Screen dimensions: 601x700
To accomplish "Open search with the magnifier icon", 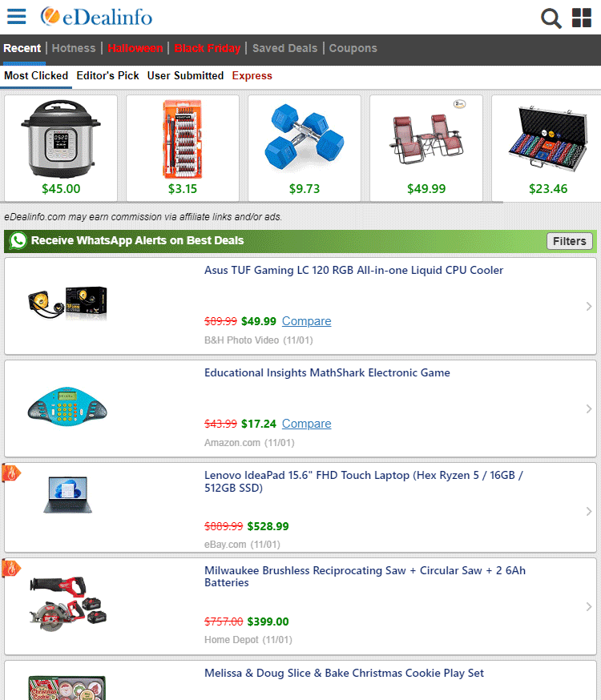I will pyautogui.click(x=551, y=18).
